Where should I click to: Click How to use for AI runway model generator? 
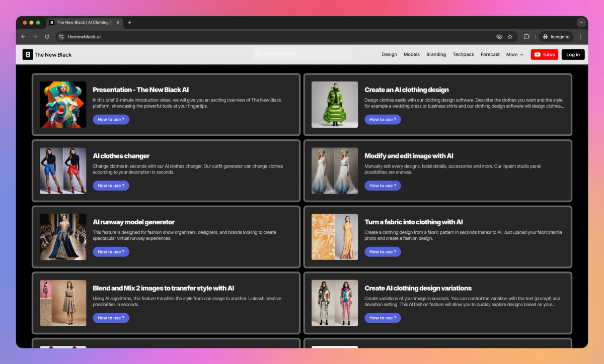pos(111,252)
